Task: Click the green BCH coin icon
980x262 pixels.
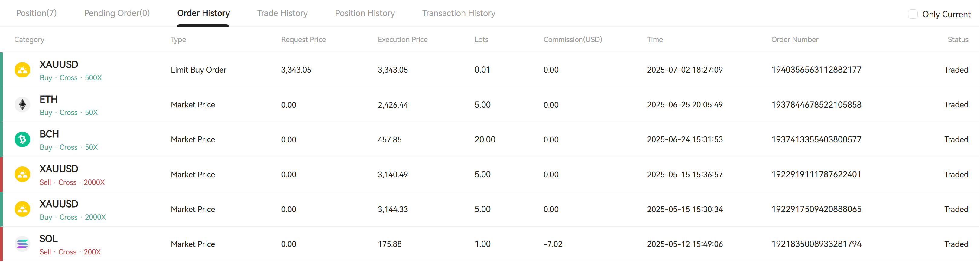Action: coord(22,139)
